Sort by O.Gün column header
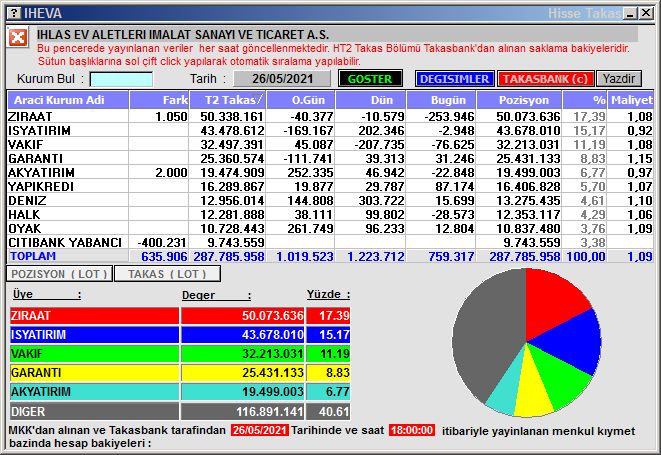 pos(301,100)
